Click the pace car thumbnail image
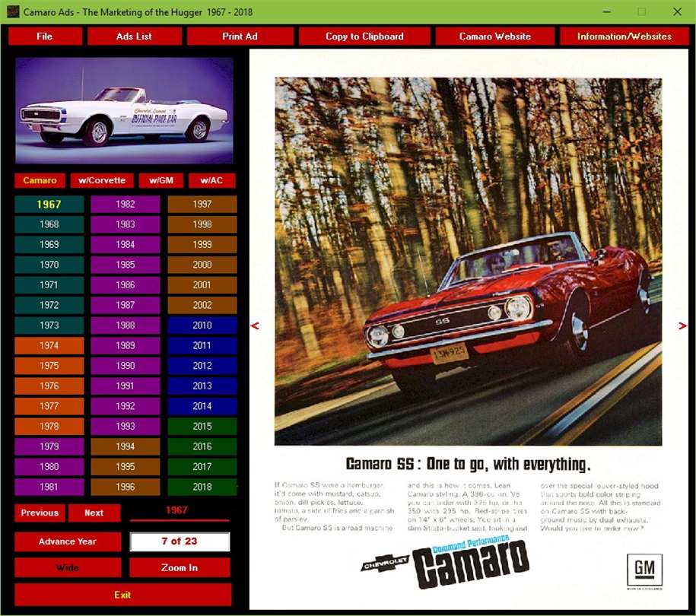Screen dimensions: 696x616 click(x=124, y=110)
